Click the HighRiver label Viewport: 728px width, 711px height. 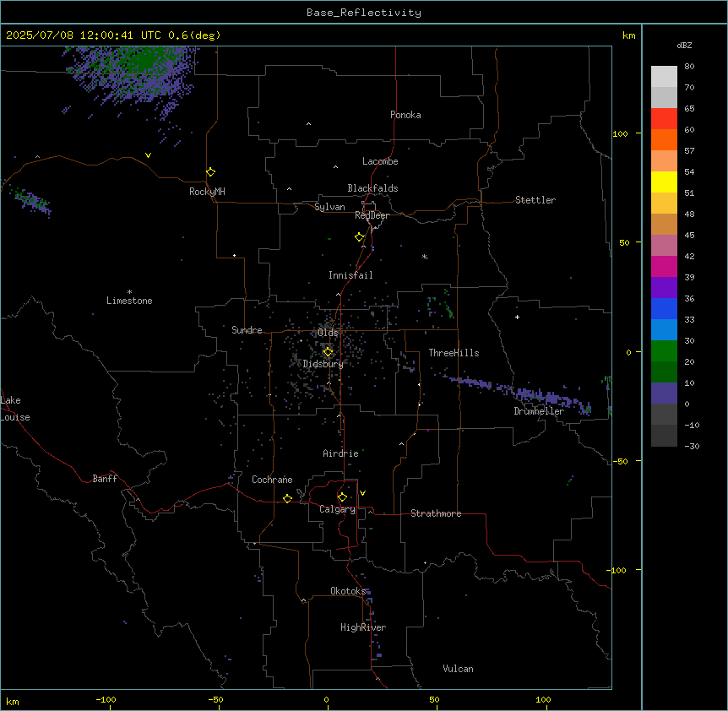[363, 627]
